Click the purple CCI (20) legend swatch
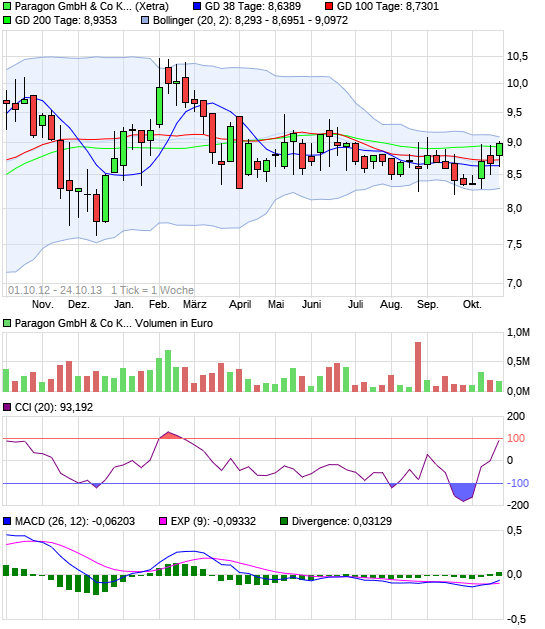545x629 pixels. point(7,407)
